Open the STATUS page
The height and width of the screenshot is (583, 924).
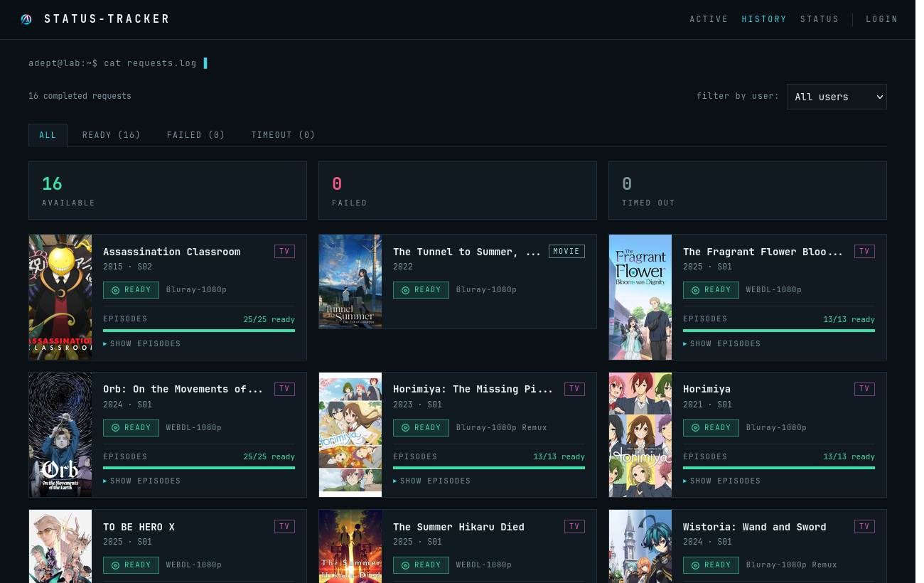pos(820,19)
